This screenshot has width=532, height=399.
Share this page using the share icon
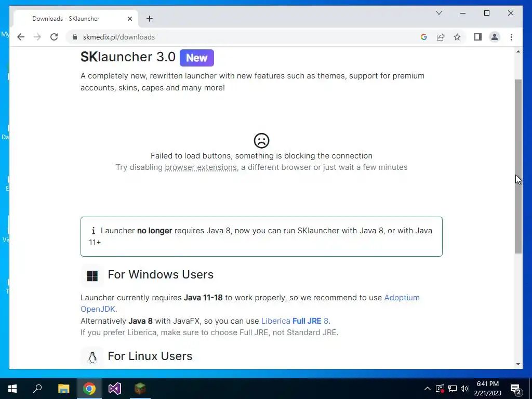[441, 37]
